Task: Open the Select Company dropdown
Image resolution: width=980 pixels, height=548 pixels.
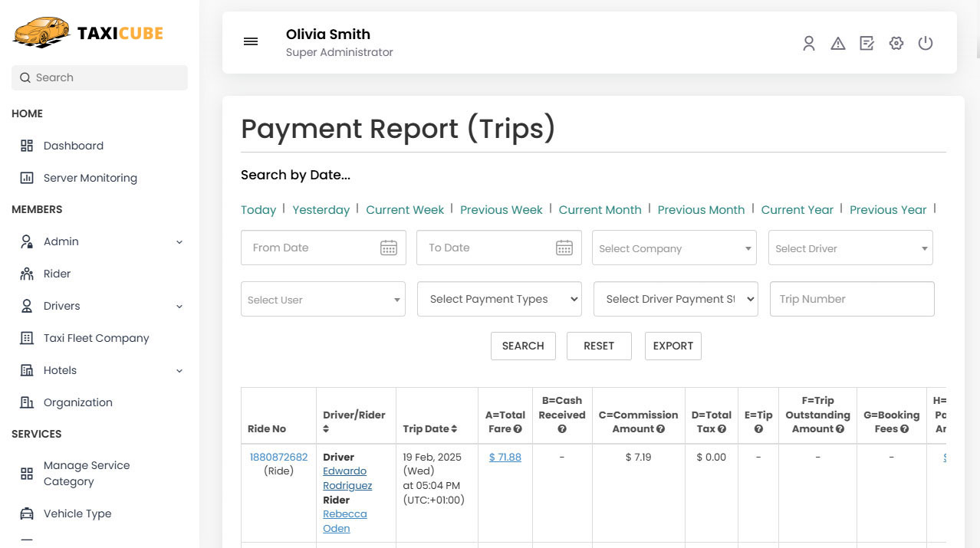Action: (673, 248)
